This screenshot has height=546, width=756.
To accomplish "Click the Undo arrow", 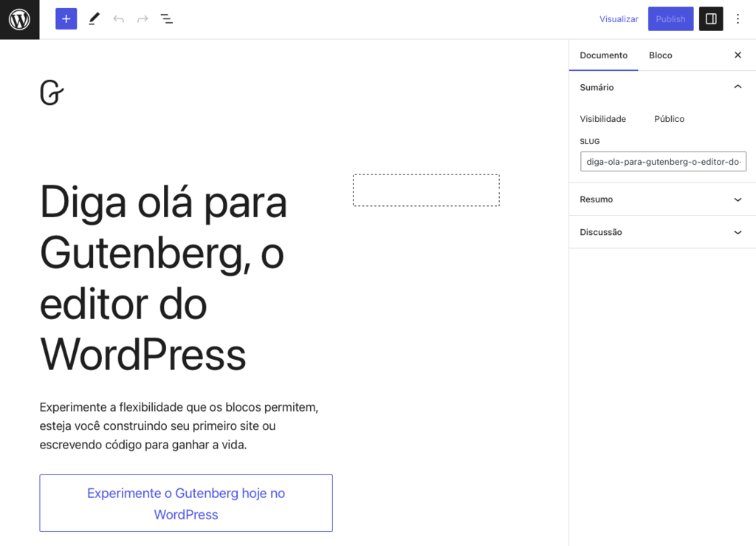I will (x=118, y=18).
